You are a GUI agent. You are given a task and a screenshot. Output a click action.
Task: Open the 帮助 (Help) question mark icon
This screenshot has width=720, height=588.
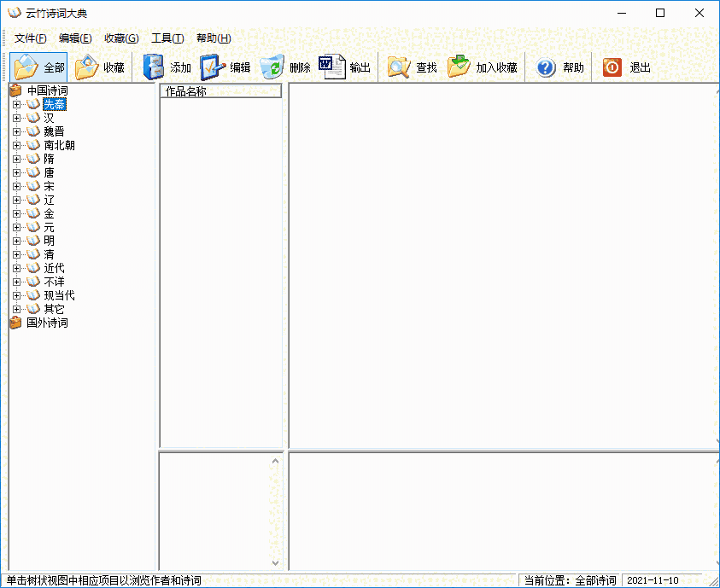[x=546, y=67]
